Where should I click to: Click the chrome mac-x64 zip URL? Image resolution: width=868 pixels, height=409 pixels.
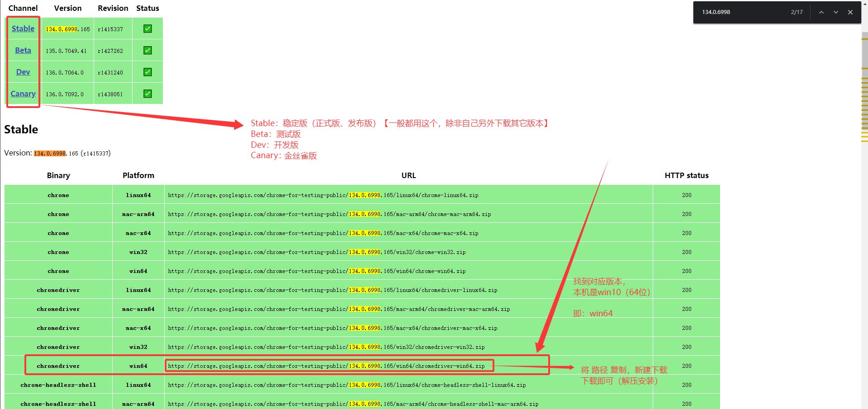[x=323, y=233]
